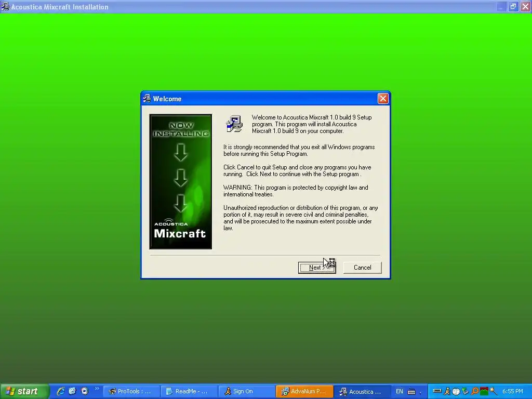Click the round white globe tray icon
The image size is (532, 399).
[456, 392]
